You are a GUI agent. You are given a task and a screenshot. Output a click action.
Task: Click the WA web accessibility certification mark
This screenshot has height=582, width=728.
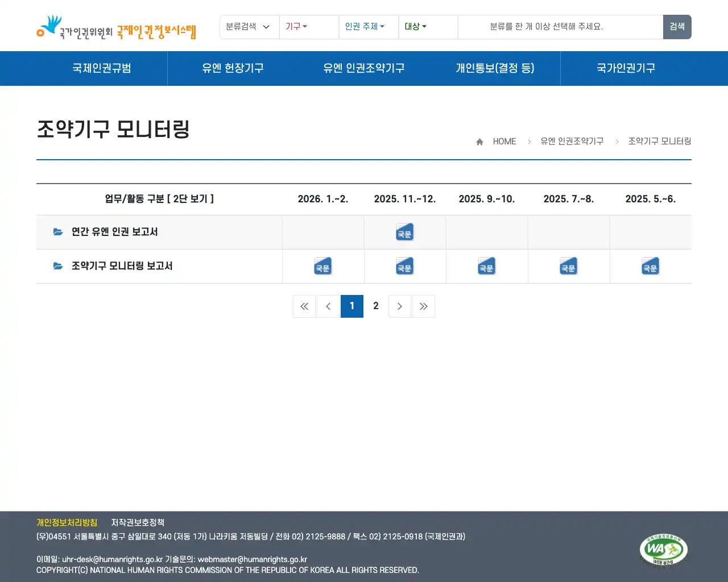[664, 550]
